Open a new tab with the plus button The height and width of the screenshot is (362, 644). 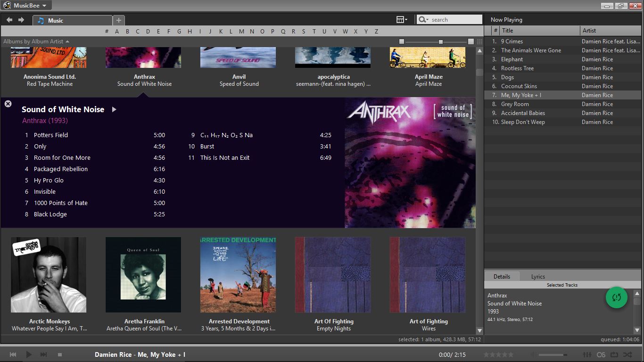coord(119,20)
